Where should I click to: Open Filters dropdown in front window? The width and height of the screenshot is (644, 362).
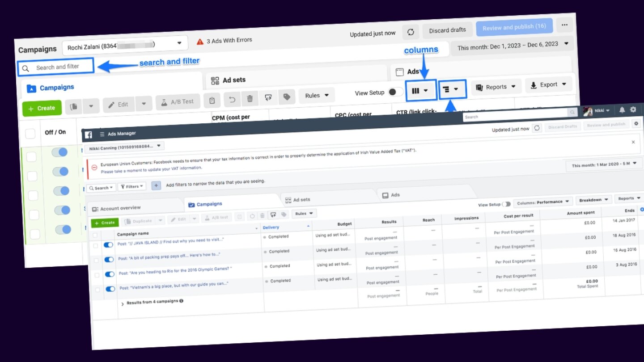point(131,186)
